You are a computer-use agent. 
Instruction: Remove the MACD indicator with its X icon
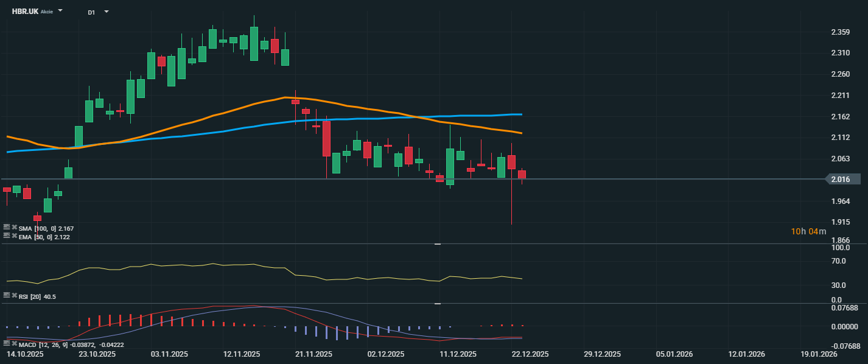click(x=14, y=344)
